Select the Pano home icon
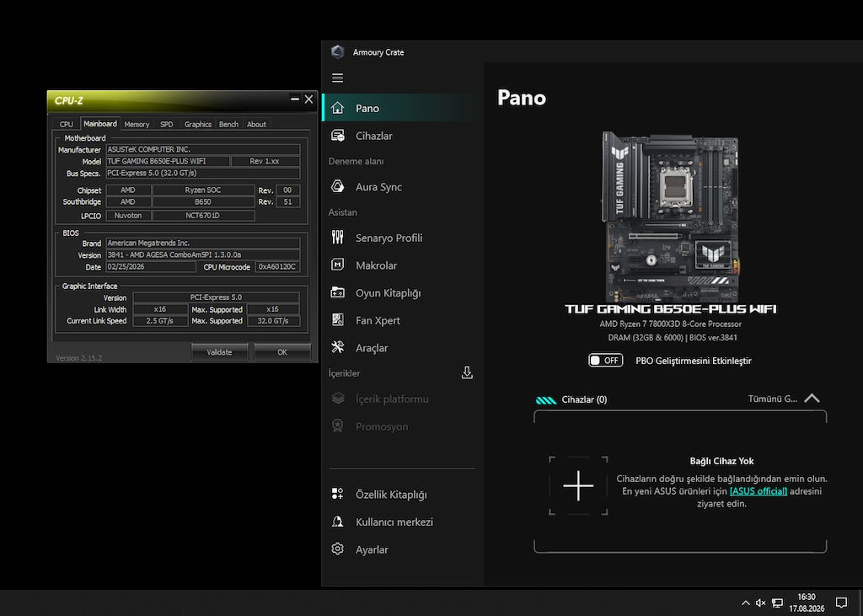863x616 pixels. tap(337, 108)
